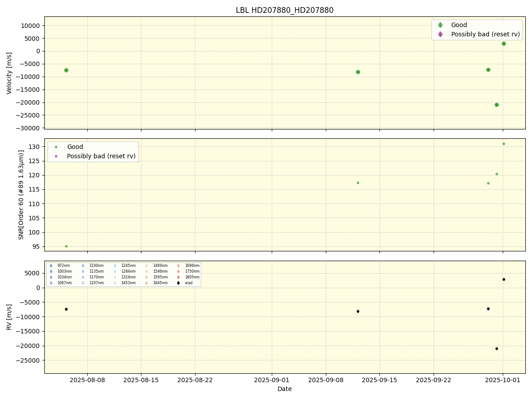Viewport: 532px width, 399px height.
Task: Click the 2025-09-01 date tick label
Action: coord(272,380)
